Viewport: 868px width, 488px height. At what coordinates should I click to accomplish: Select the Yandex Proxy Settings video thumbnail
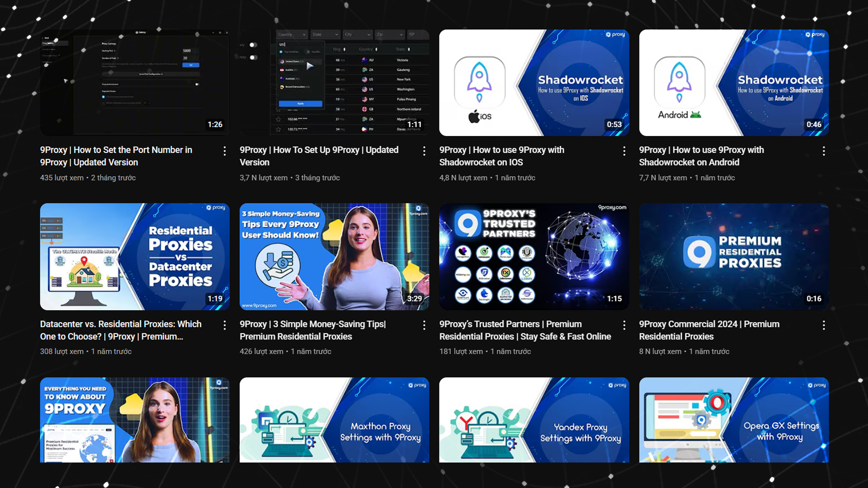pos(534,420)
